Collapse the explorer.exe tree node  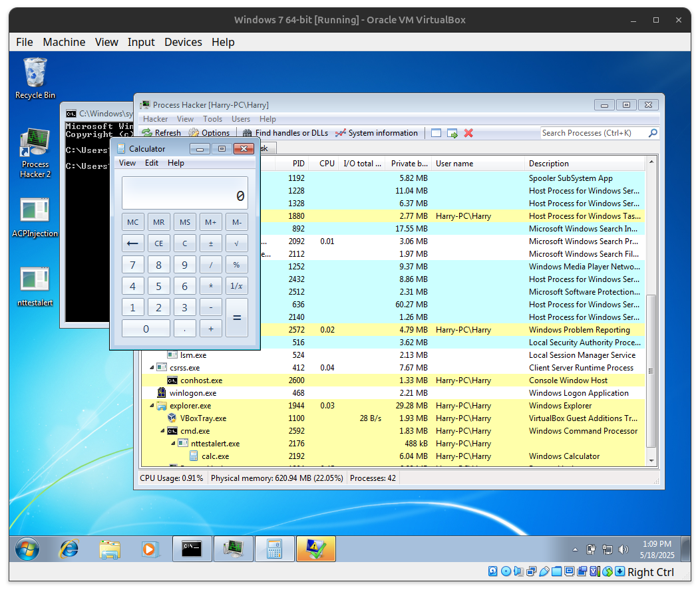pos(152,406)
